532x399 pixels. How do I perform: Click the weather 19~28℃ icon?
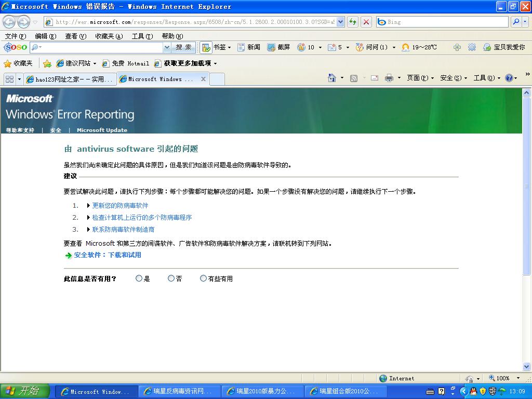click(x=405, y=47)
